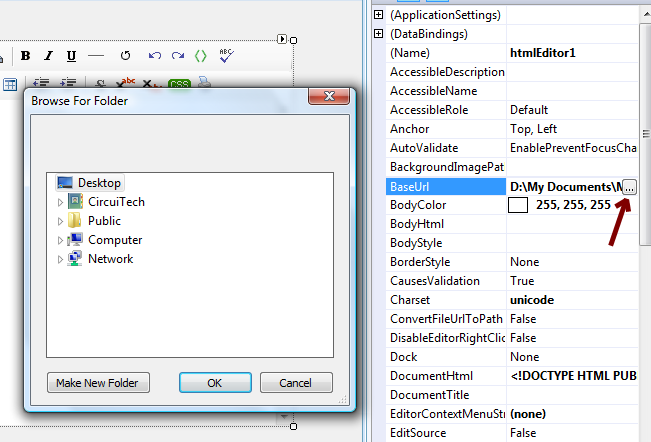
Task: Open the smart tag arrow on the editor control
Action: click(282, 39)
